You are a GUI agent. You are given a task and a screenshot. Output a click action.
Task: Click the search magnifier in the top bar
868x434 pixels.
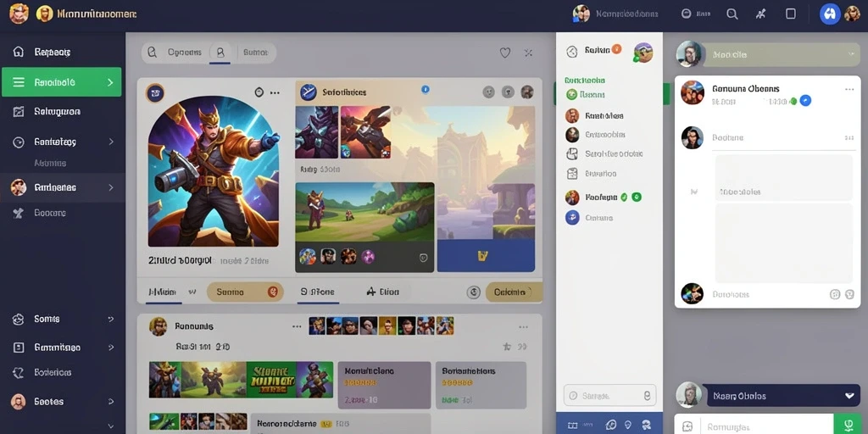[732, 14]
